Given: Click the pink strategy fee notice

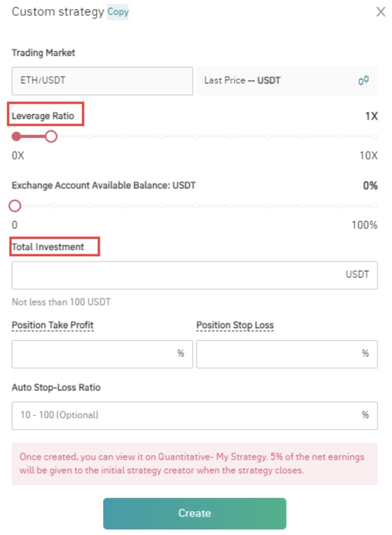Looking at the screenshot, I should coord(195,464).
